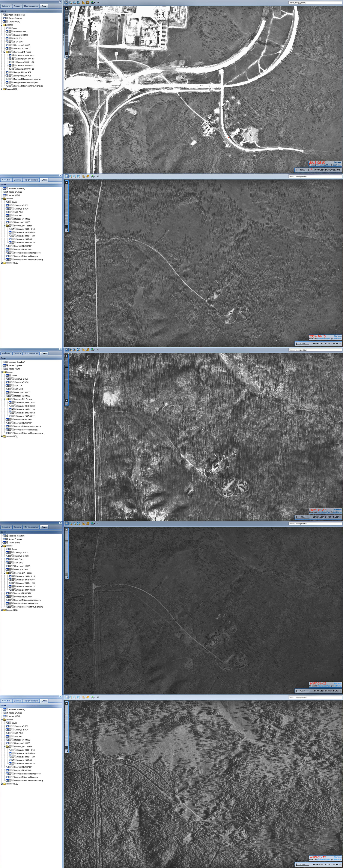This screenshot has width=343, height=868.
Task: Open globe basemap dropdown arrow in topmost toolbar
Action: point(95,3)
